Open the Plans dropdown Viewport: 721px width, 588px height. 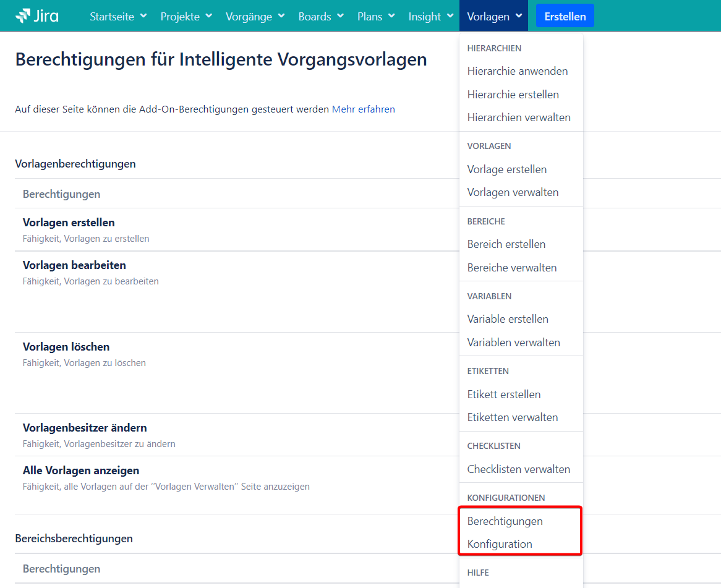pos(375,17)
